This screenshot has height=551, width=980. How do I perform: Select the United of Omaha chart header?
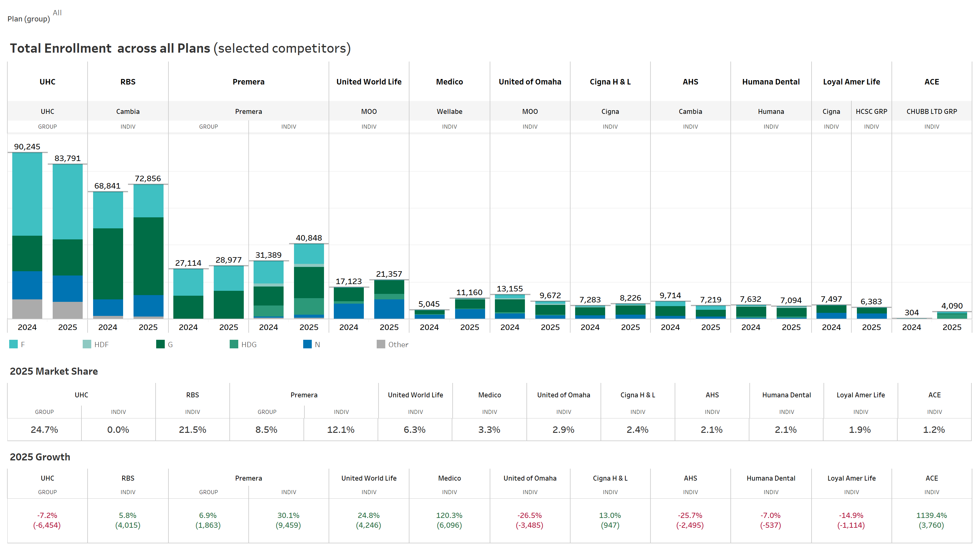[530, 82]
